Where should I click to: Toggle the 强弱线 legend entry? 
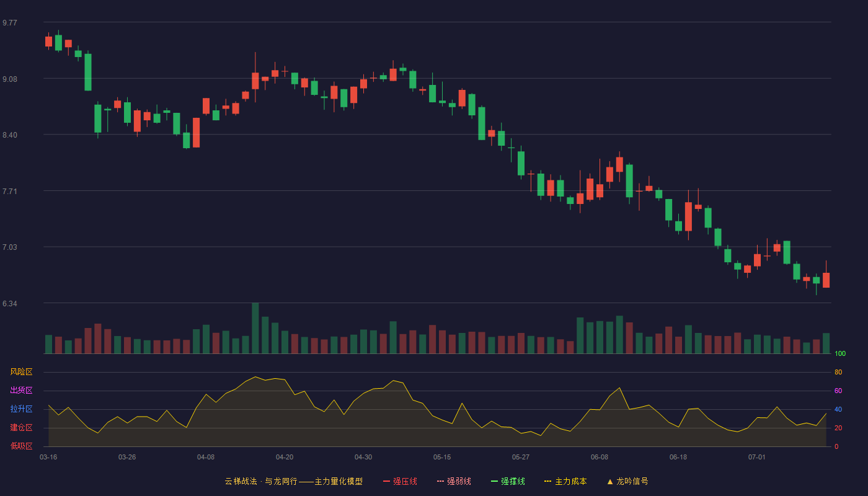454,481
